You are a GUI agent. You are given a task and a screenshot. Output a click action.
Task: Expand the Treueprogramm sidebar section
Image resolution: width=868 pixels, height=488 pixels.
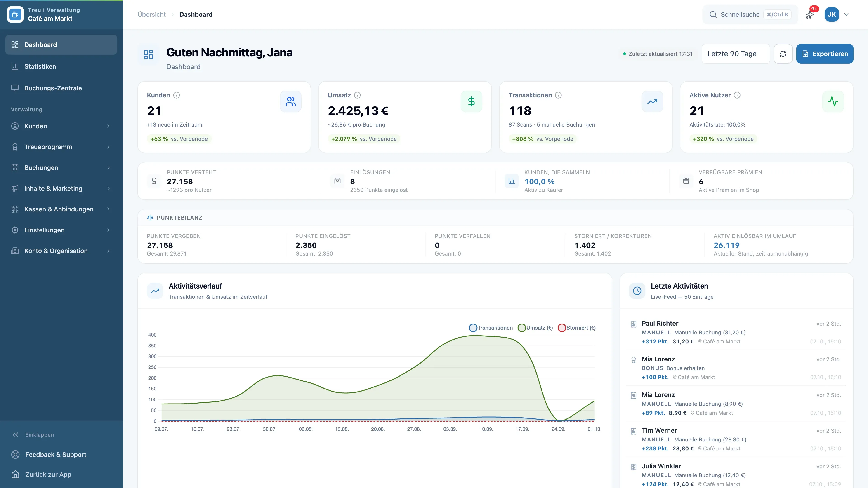[61, 147]
